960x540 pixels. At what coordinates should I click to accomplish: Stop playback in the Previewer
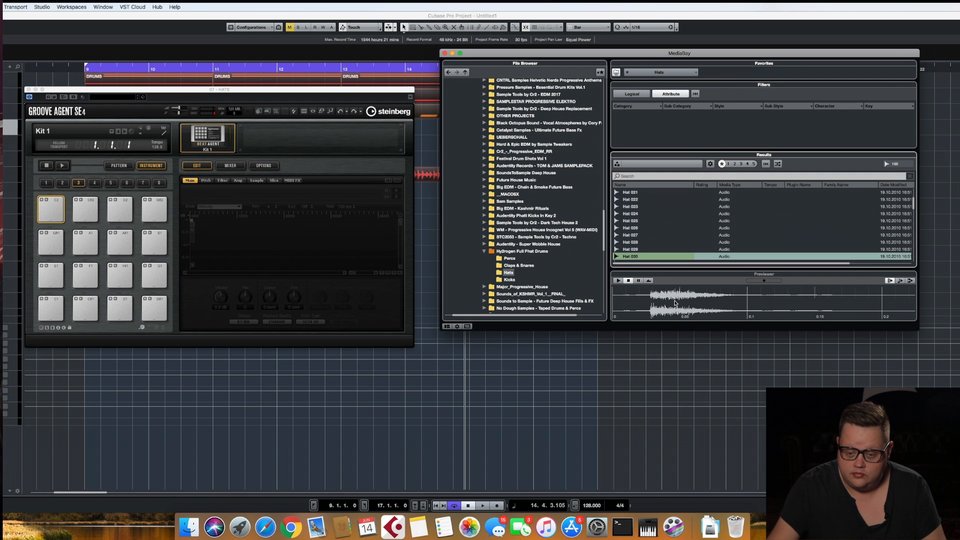[x=628, y=280]
